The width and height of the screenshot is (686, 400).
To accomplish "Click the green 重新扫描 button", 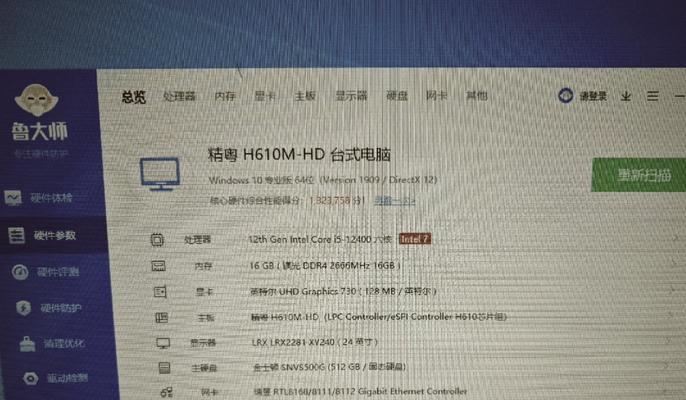I will (x=639, y=175).
